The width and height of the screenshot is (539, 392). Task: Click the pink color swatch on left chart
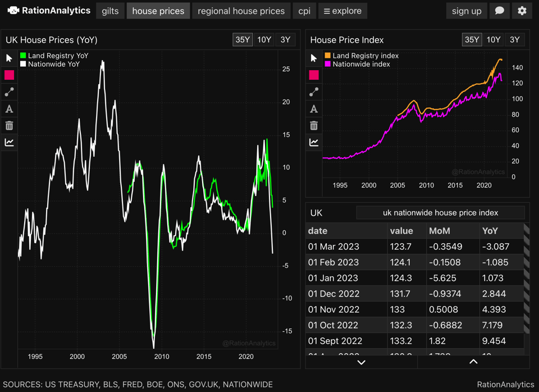pyautogui.click(x=9, y=75)
